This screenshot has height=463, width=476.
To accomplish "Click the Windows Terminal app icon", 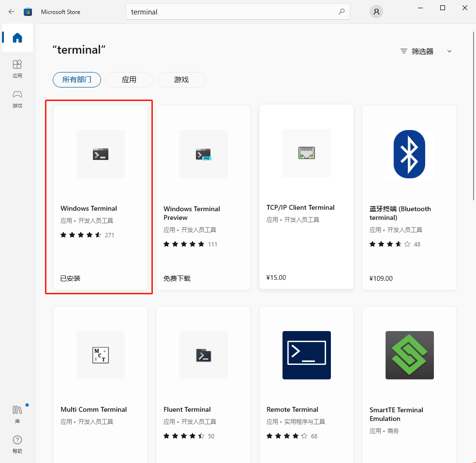I will coord(101,154).
